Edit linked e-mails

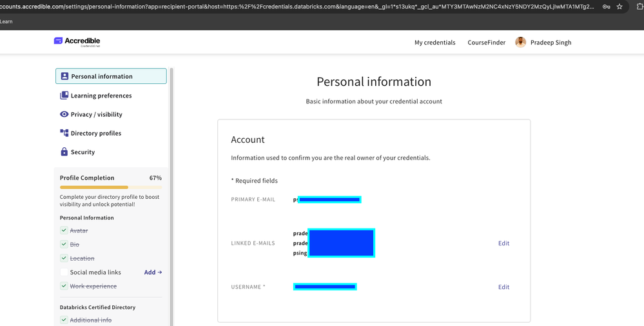(x=503, y=243)
